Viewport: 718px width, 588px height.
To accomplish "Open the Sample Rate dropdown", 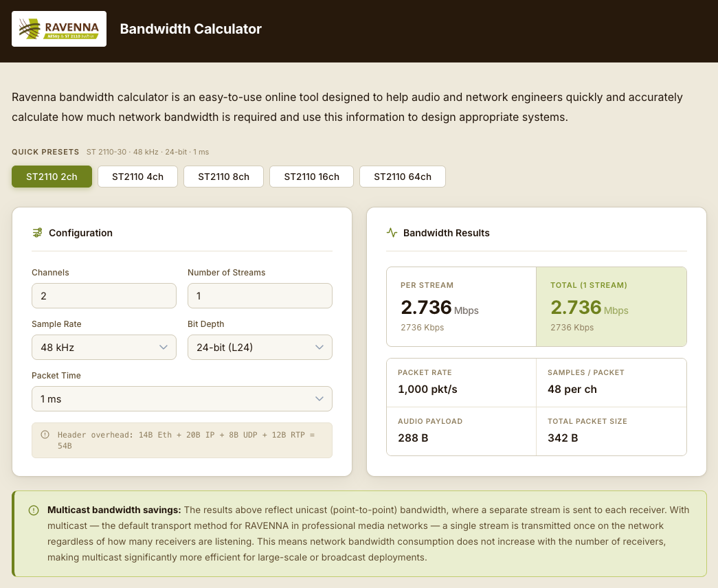I will pyautogui.click(x=104, y=348).
